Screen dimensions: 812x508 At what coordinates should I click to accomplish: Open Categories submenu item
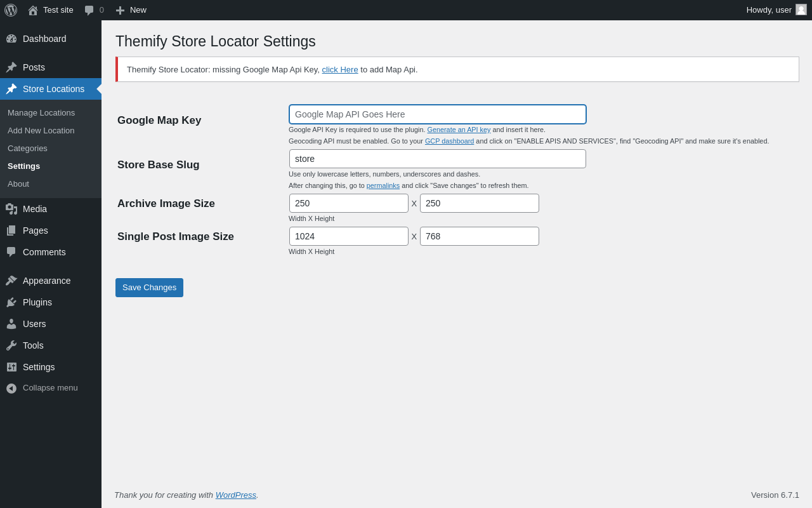coord(27,148)
